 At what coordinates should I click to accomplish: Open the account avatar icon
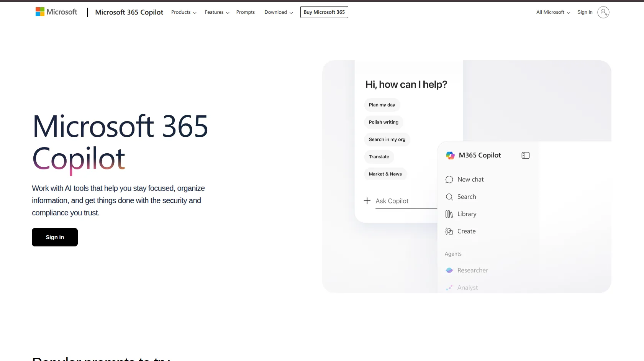click(603, 12)
